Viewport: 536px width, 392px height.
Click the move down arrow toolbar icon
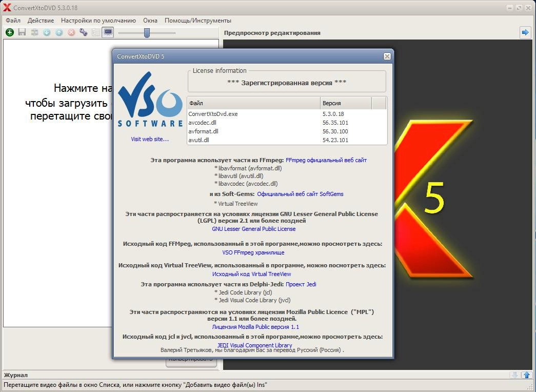[47, 32]
